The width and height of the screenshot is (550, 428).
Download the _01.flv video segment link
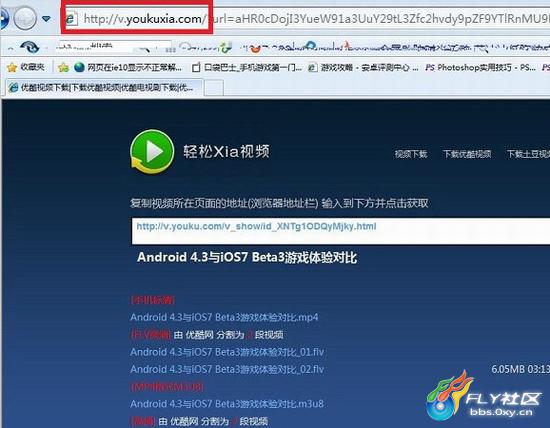pos(227,352)
